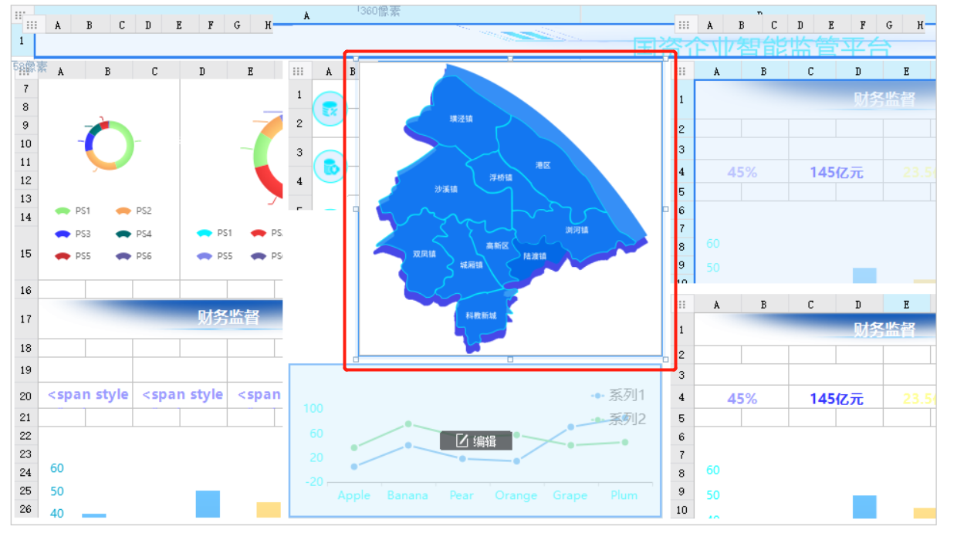Click 财务监督 title in left grid row 17

point(228,317)
